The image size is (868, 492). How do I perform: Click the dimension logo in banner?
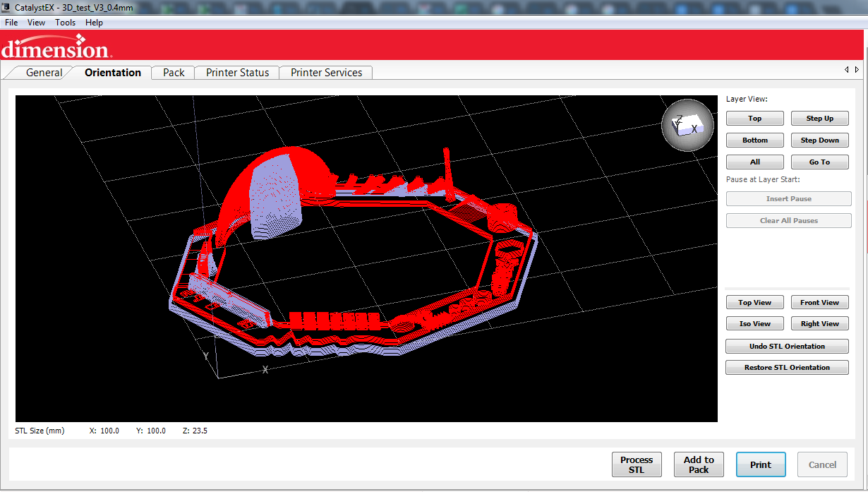[x=55, y=47]
